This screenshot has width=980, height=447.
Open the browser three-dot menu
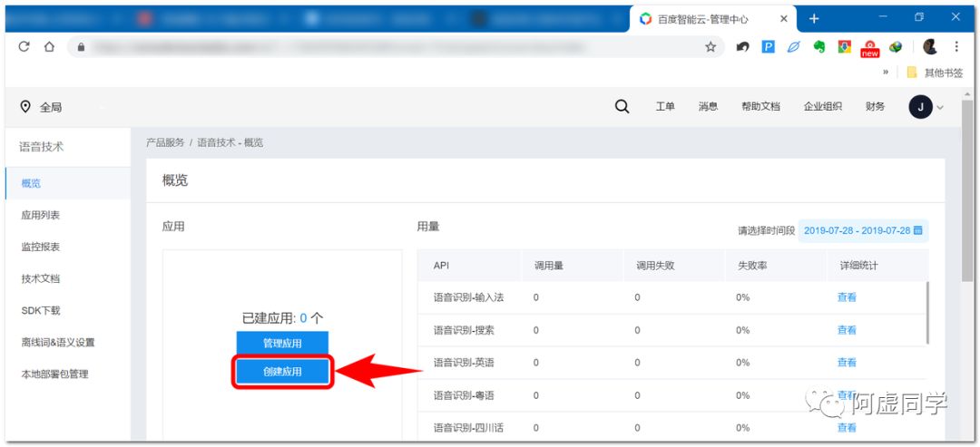(x=956, y=47)
